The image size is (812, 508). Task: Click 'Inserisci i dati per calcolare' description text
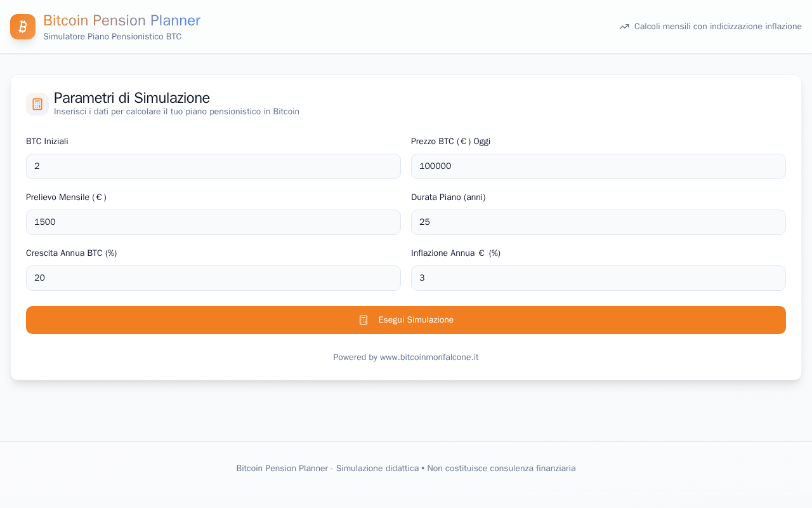coord(176,112)
